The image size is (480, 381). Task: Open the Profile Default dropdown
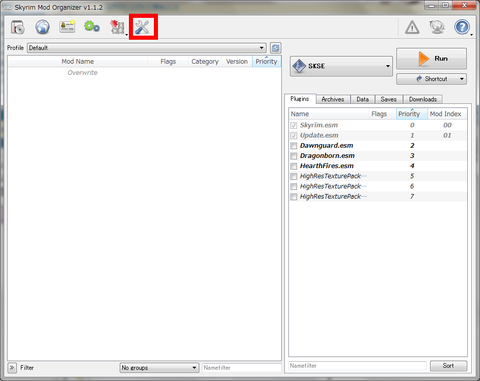tap(147, 48)
